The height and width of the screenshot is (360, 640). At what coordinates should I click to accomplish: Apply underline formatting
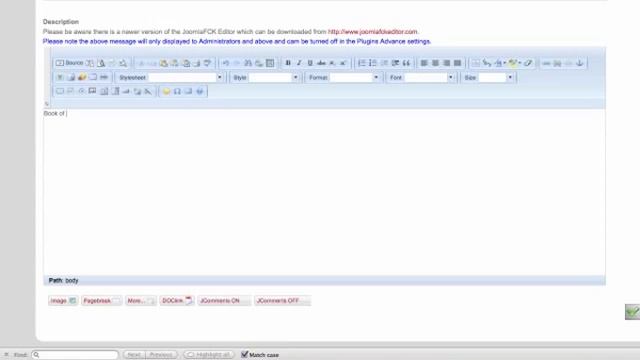tap(310, 63)
